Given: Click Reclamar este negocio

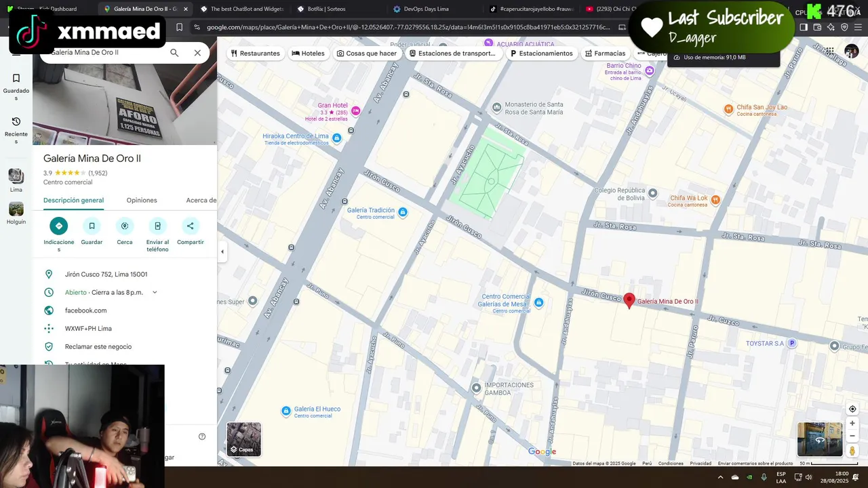Looking at the screenshot, I should pyautogui.click(x=98, y=346).
